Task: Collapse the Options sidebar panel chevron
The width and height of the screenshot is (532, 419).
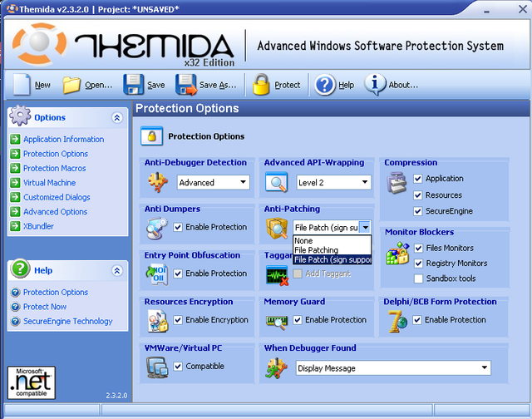Action: pyautogui.click(x=117, y=118)
